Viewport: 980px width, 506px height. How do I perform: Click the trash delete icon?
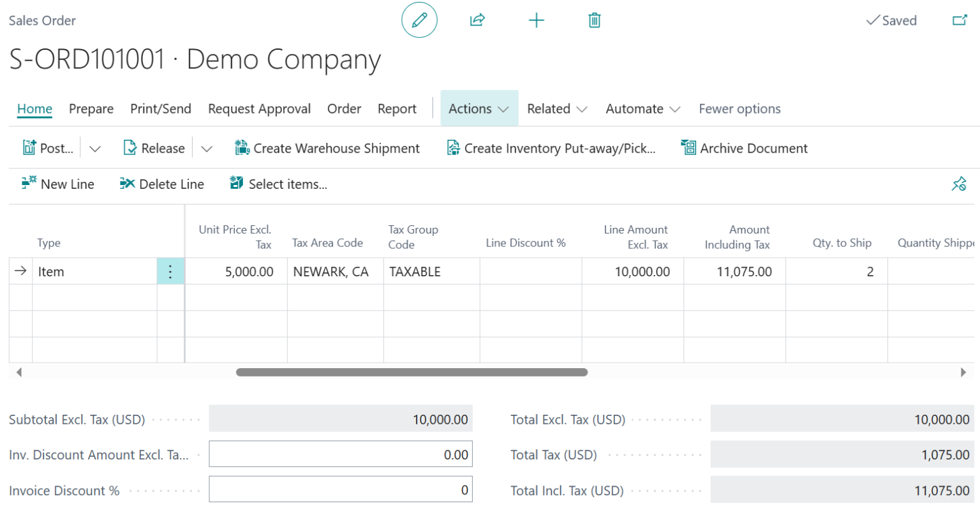pos(594,20)
